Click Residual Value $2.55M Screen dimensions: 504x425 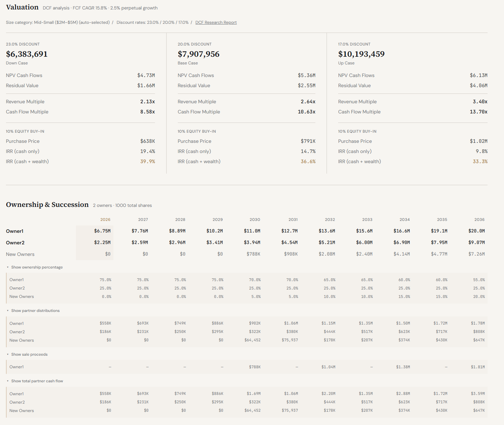pos(307,85)
